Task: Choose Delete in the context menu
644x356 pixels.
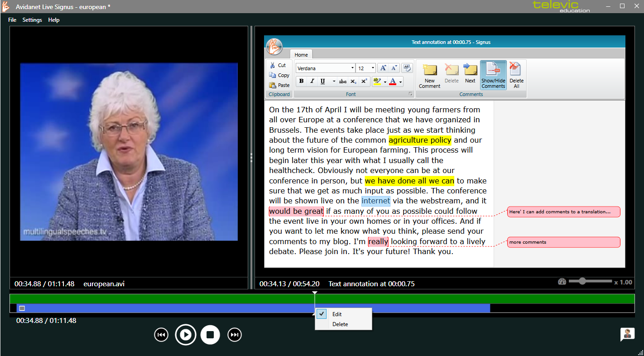Action: [343, 324]
